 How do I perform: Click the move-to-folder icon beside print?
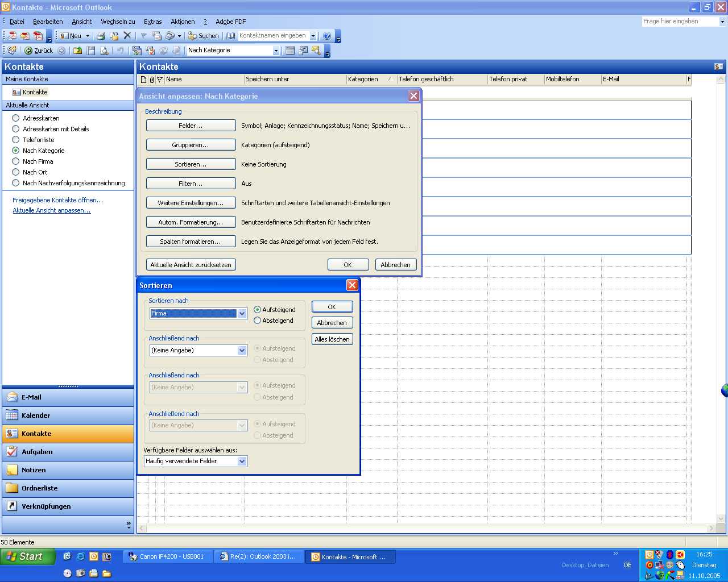tap(114, 36)
